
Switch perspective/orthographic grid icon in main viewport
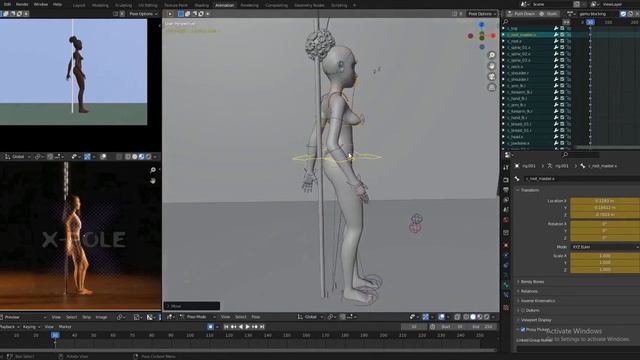[x=492, y=87]
